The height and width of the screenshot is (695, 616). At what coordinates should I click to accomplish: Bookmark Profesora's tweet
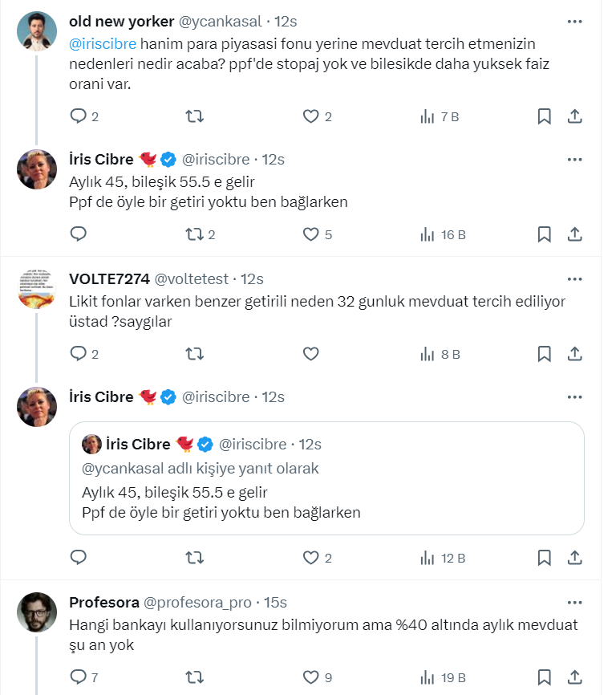pyautogui.click(x=544, y=677)
